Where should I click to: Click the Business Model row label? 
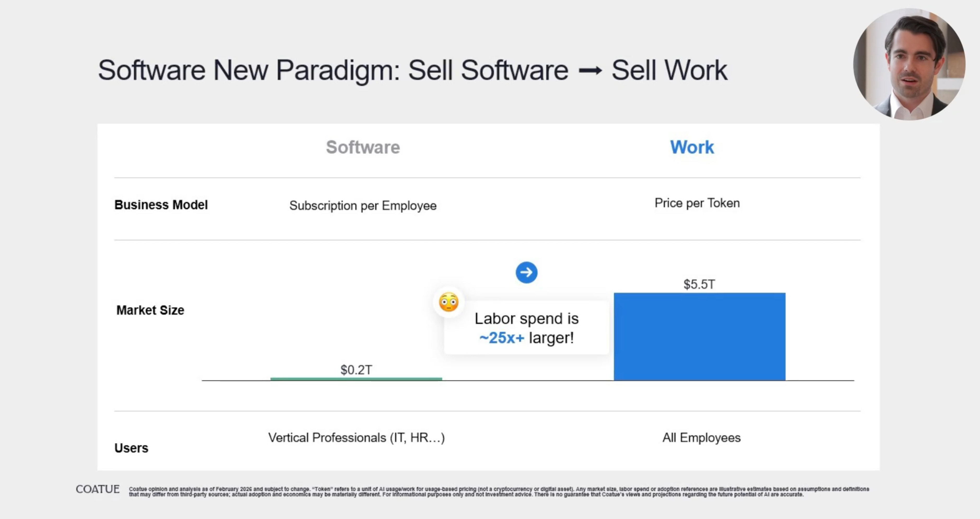point(161,205)
